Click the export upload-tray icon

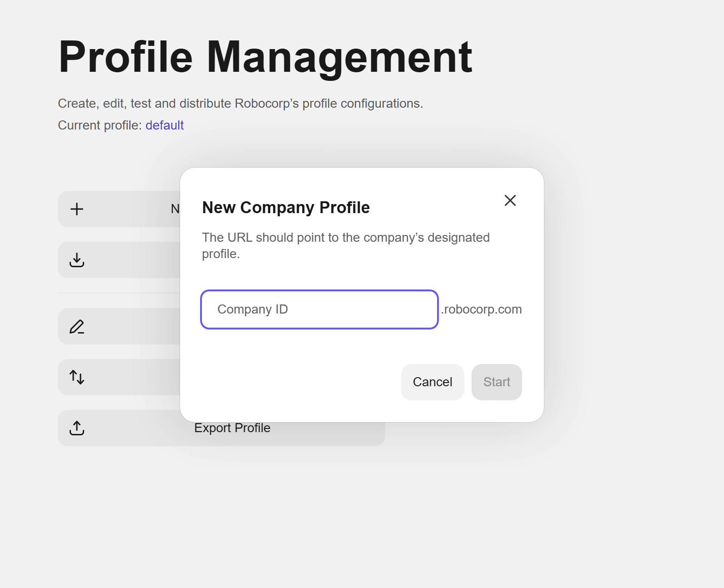77,428
